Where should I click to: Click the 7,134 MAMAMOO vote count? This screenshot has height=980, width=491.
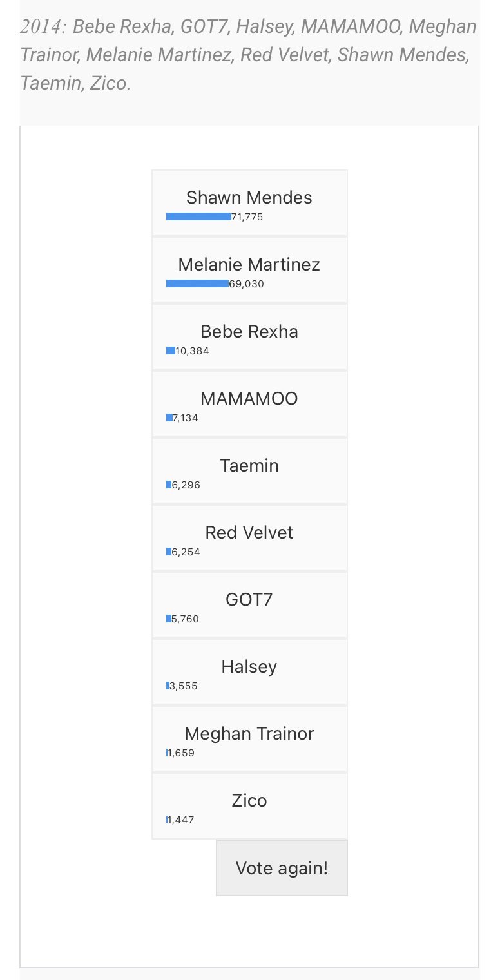pyautogui.click(x=186, y=418)
